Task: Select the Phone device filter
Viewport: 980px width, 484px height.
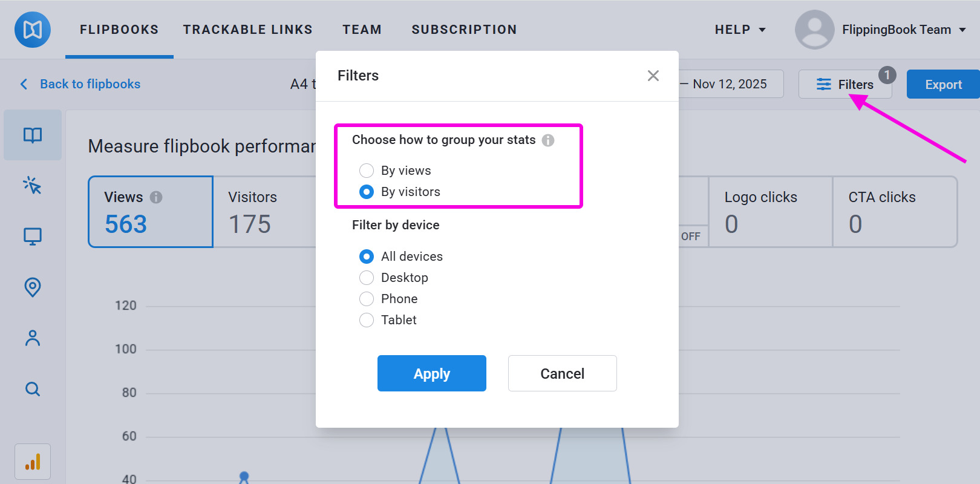Action: (x=367, y=299)
